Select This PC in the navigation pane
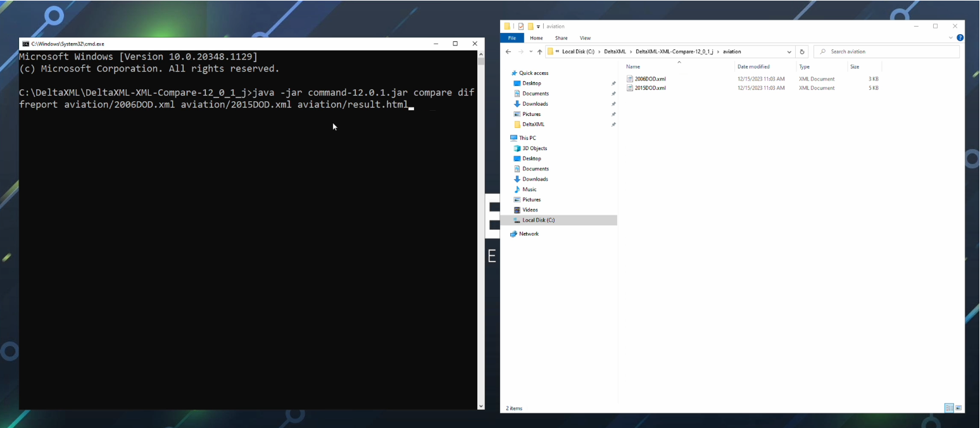The width and height of the screenshot is (980, 428). [527, 138]
